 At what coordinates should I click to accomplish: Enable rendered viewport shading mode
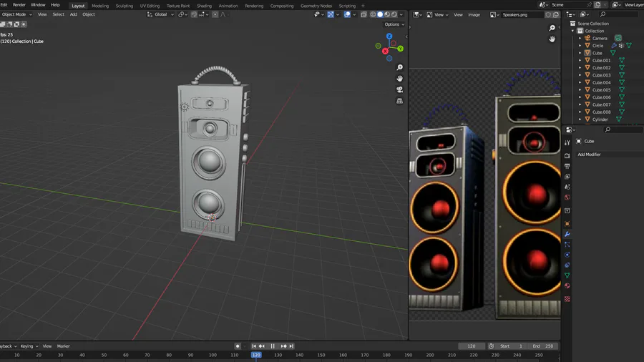pos(394,14)
